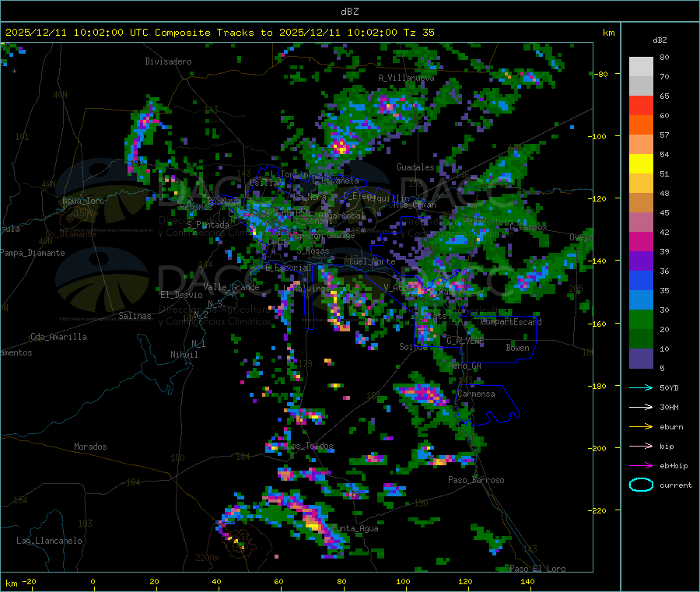This screenshot has height=592, width=700.
Task: Click the '-80' tick on the vertical km axis
Action: pyautogui.click(x=600, y=74)
